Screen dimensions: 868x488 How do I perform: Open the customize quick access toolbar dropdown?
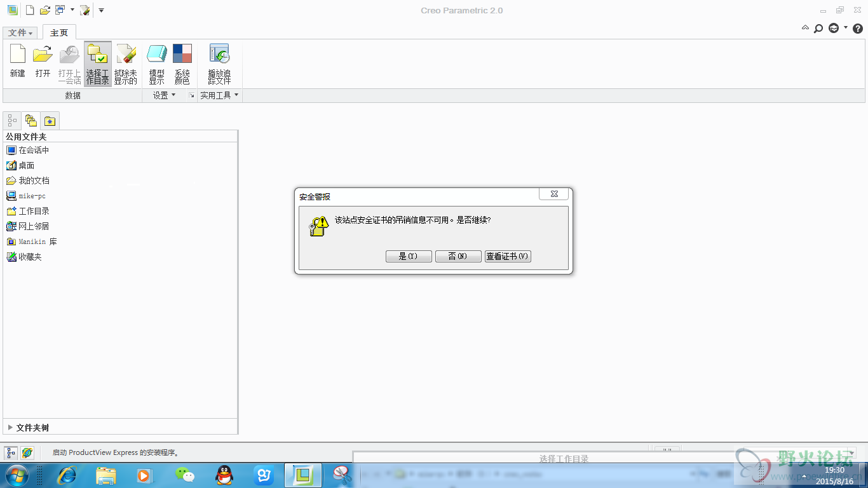(101, 10)
